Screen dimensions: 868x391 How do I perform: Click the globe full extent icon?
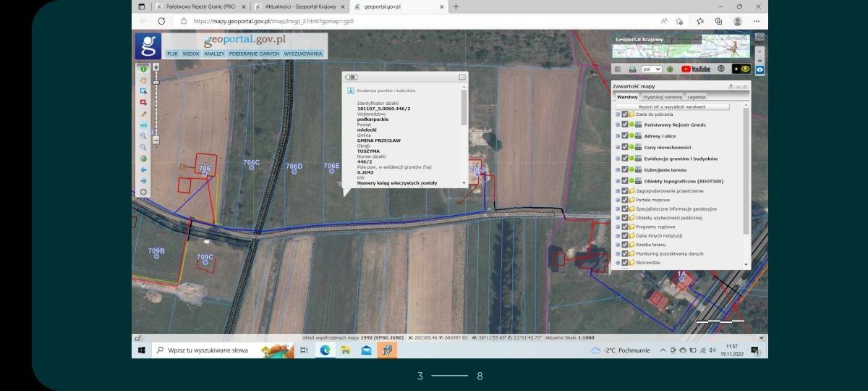143,159
